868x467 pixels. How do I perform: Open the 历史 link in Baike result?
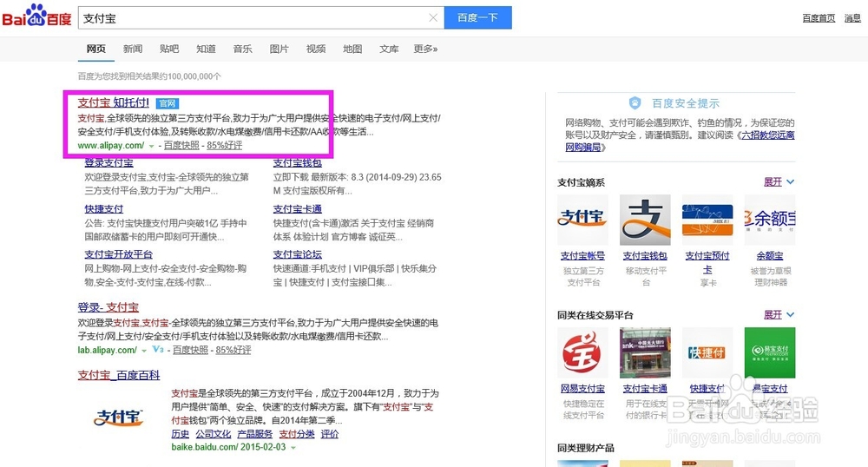coord(180,434)
